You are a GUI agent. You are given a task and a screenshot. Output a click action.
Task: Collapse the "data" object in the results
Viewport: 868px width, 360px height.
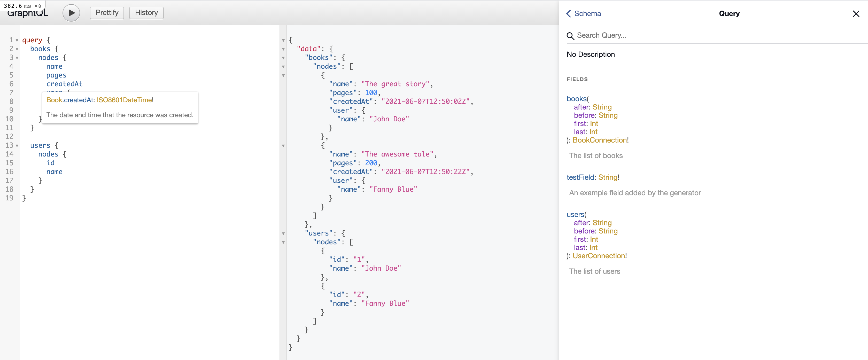[x=283, y=49]
